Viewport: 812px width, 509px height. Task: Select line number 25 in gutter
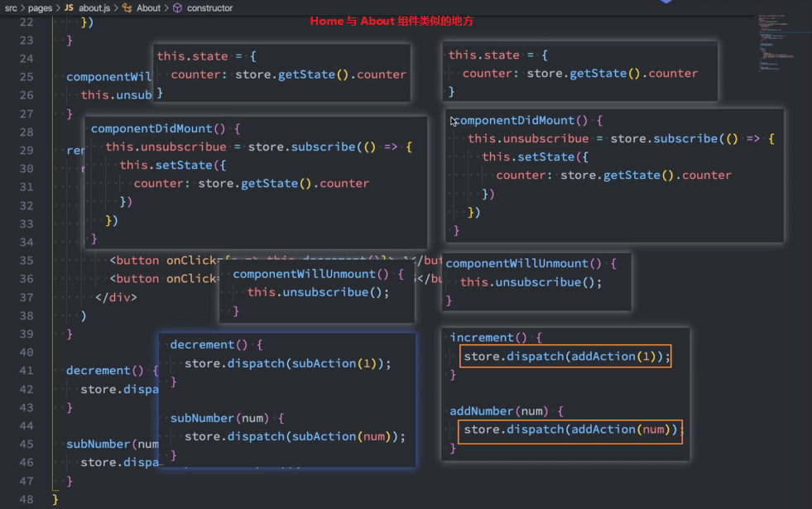26,77
